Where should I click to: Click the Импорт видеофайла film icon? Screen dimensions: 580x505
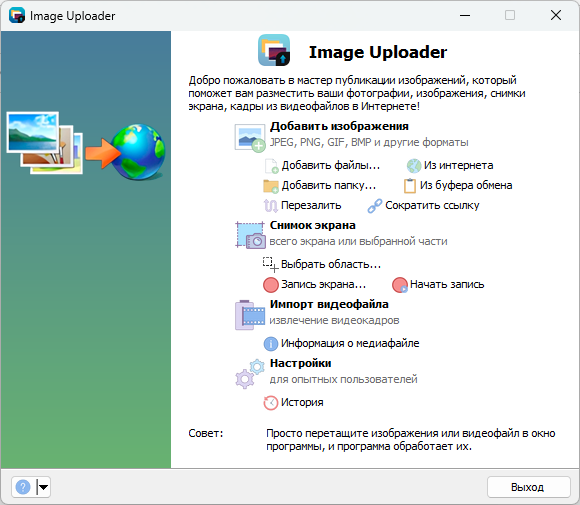click(250, 315)
